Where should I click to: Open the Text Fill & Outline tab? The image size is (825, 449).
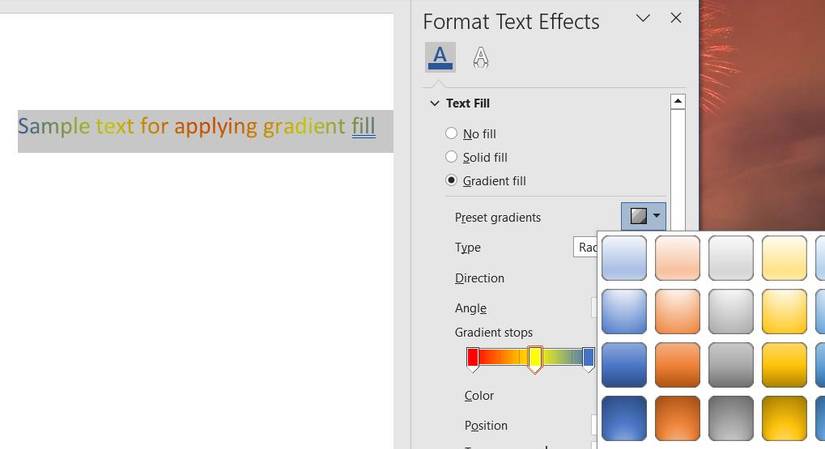pos(440,57)
